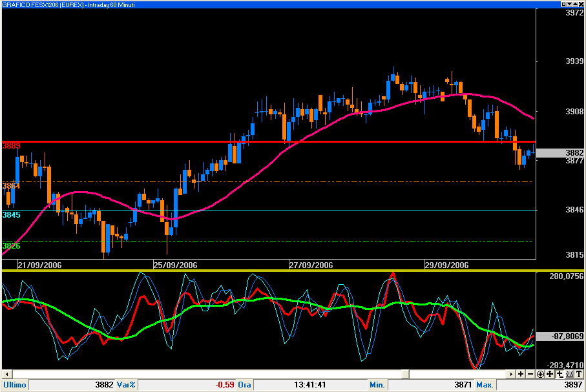Image resolution: width=586 pixels, height=392 pixels.
Task: Click the move arrows tool icon
Action: tap(550, 375)
